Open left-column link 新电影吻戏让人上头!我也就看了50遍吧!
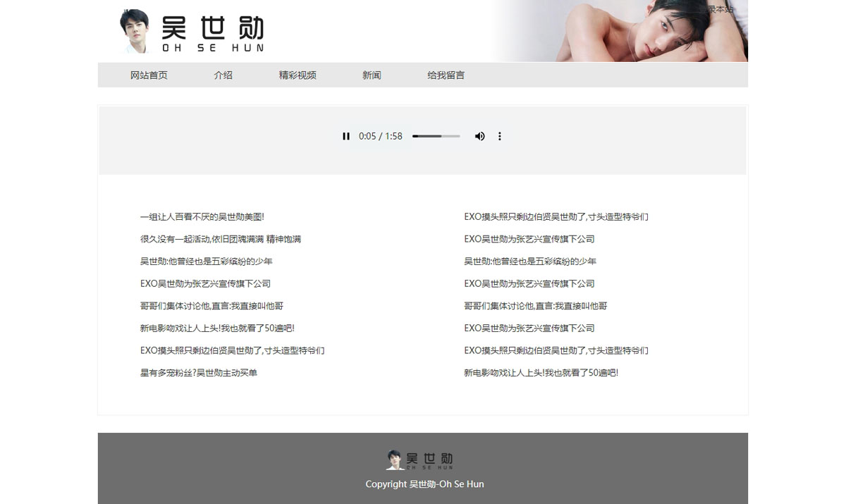Viewport: 846px width, 504px height. 217,328
